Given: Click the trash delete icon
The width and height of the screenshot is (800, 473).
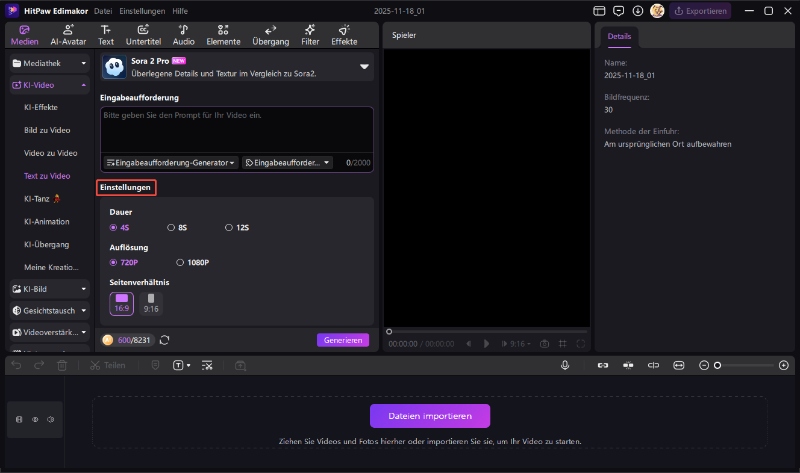Looking at the screenshot, I should (62, 365).
